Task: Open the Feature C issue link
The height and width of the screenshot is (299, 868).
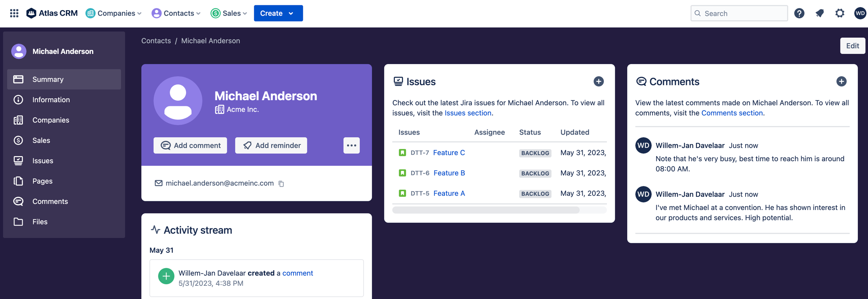Action: coord(449,153)
